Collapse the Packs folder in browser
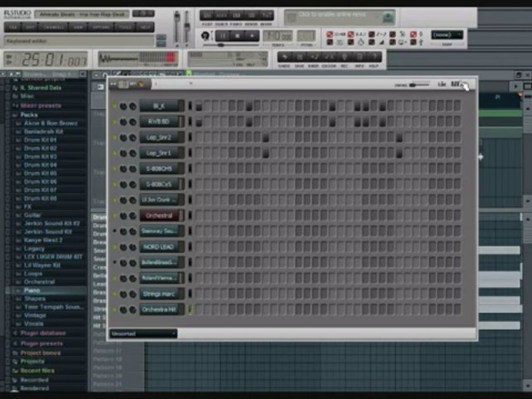This screenshot has width=532, height=399. click(x=29, y=115)
